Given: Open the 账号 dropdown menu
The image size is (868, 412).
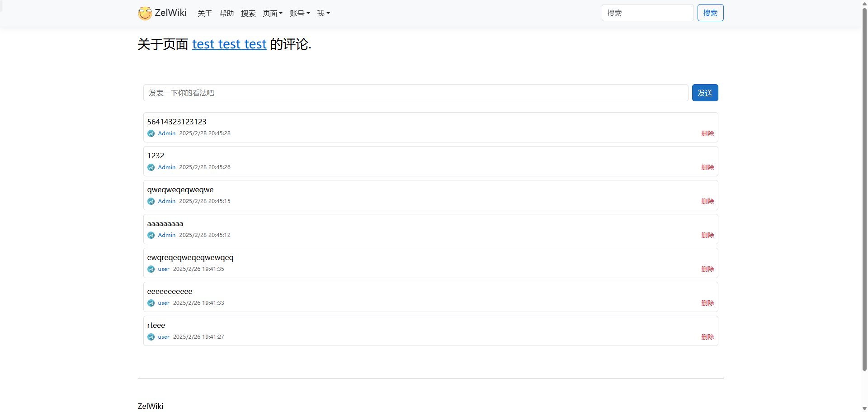Looking at the screenshot, I should click(x=299, y=14).
